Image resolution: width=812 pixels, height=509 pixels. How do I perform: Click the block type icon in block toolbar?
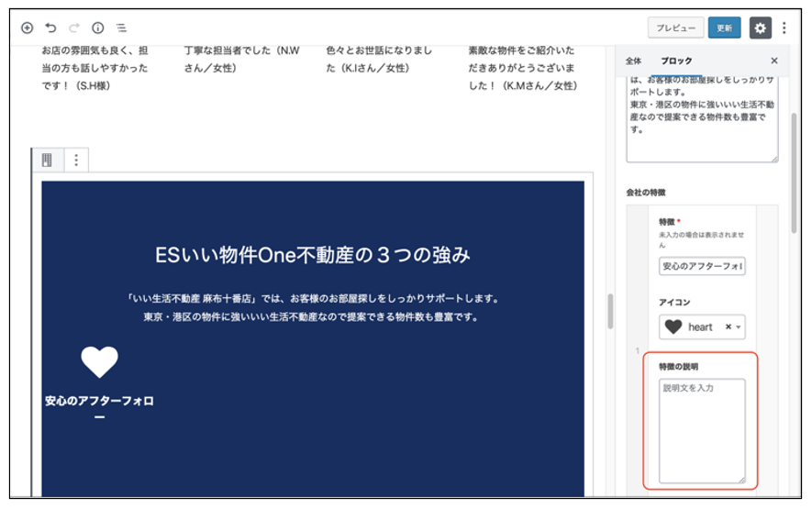[47, 160]
